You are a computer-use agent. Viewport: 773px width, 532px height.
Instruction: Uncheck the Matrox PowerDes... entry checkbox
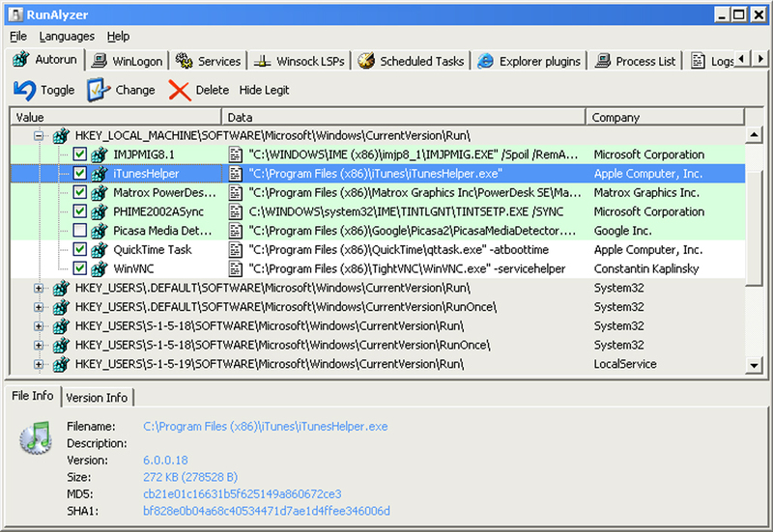click(80, 192)
